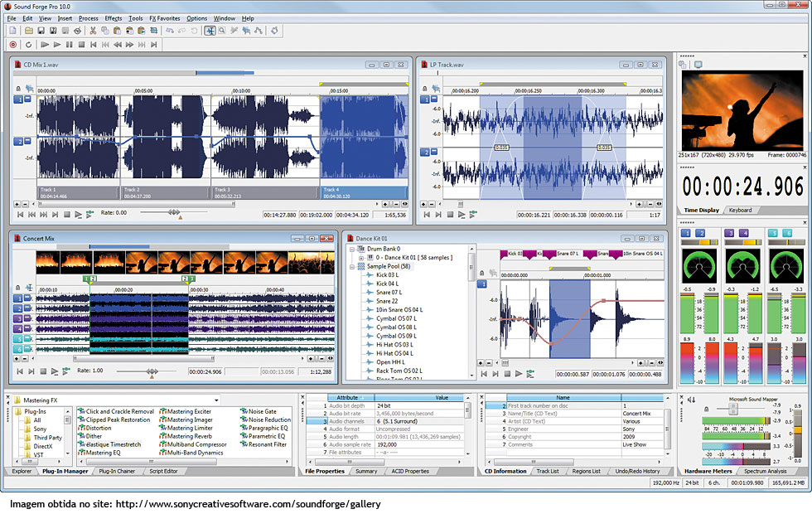Image resolution: width=812 pixels, height=514 pixels.
Task: Open the Mastering Reverb plug-in
Action: tap(186, 436)
